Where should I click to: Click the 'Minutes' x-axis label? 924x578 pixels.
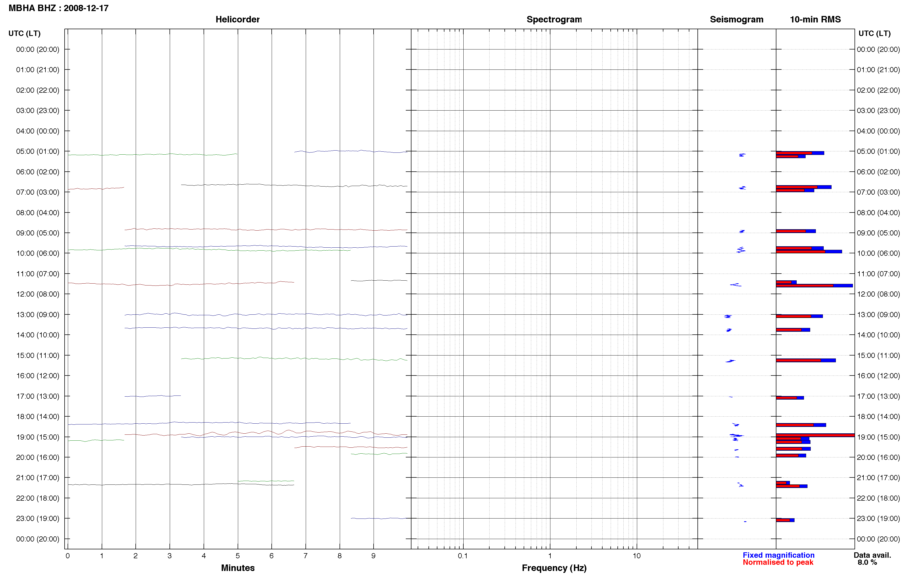click(x=238, y=568)
